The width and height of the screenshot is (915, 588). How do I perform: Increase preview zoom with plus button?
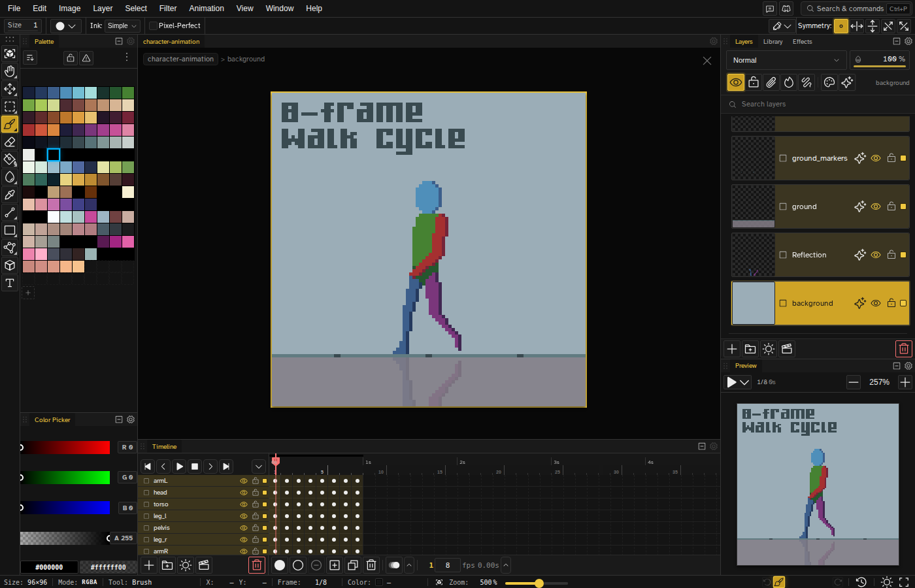[x=905, y=382]
